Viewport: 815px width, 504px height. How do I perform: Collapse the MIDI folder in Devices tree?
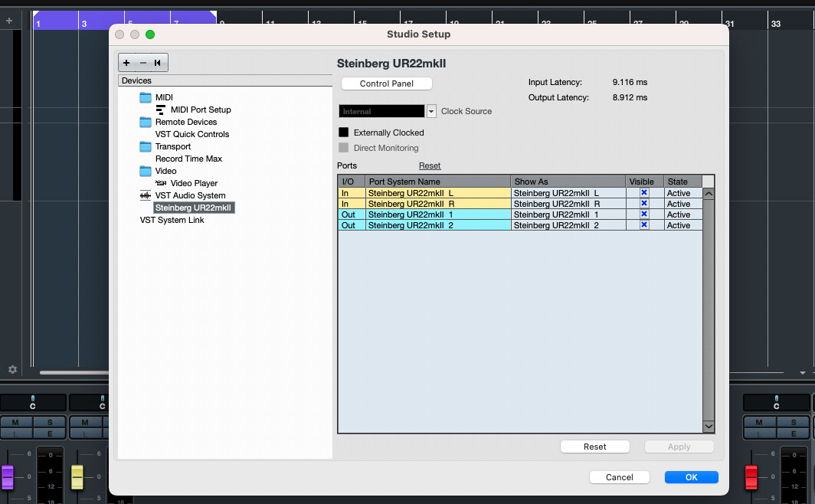pos(146,97)
